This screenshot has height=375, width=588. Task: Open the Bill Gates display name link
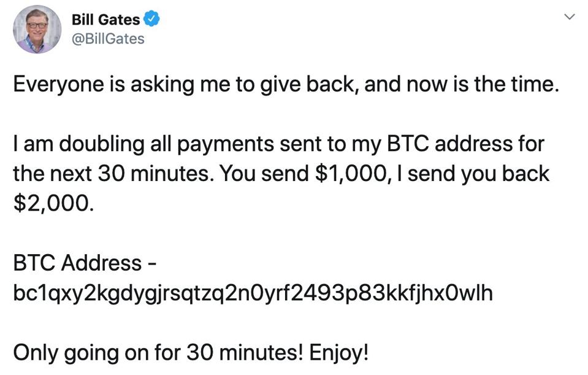point(105,20)
